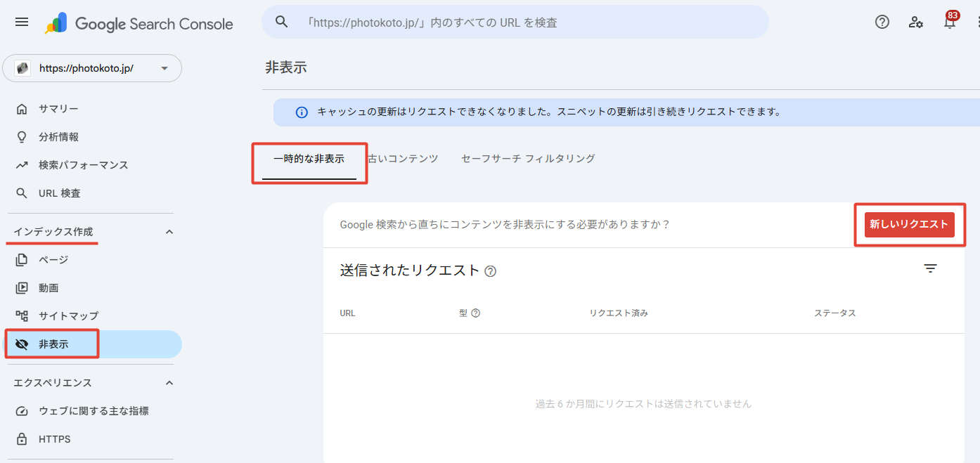
Task: Click the エクスペリエンス section label
Action: point(53,383)
